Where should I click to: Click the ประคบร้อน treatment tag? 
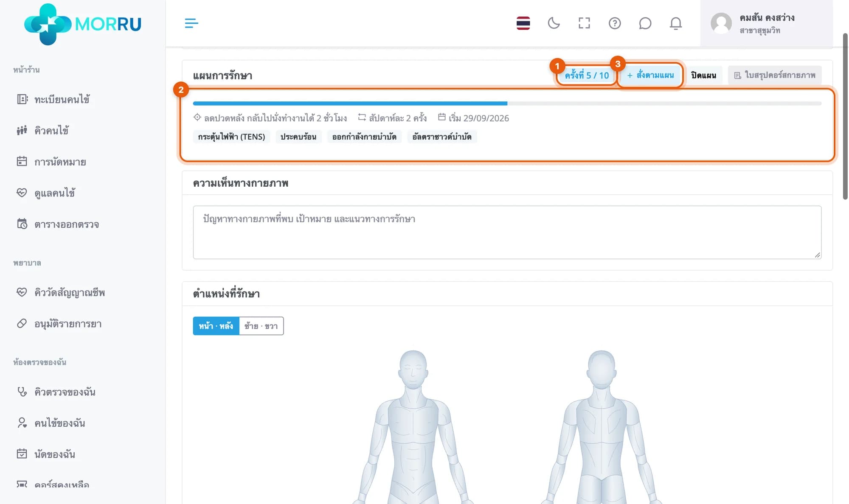tap(298, 137)
